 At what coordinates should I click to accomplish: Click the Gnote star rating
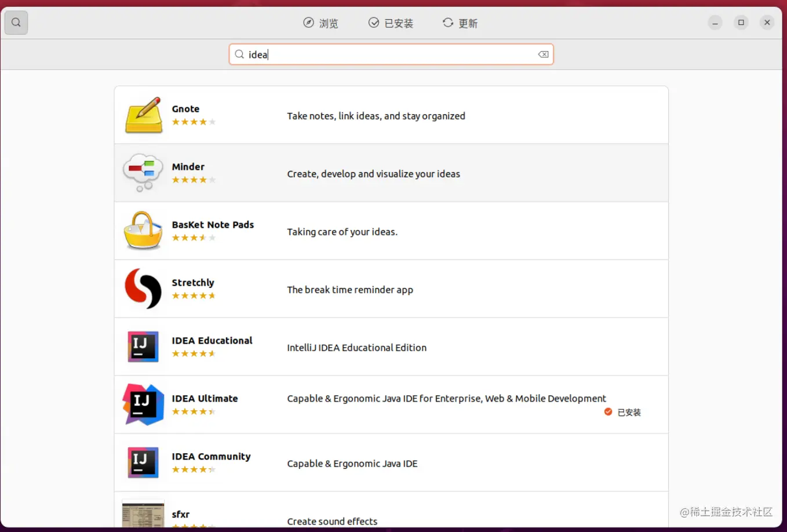tap(194, 122)
